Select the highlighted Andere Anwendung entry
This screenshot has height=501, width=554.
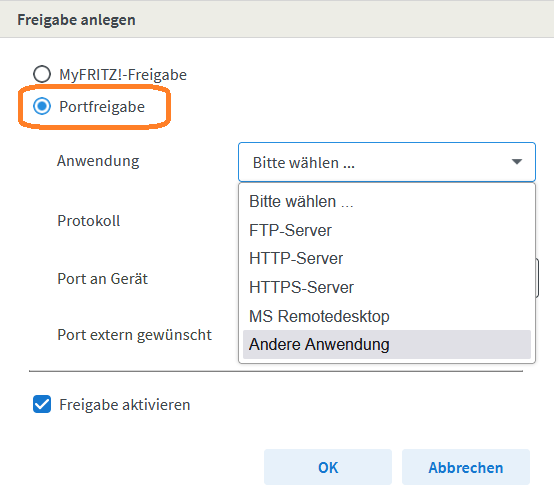tap(387, 344)
